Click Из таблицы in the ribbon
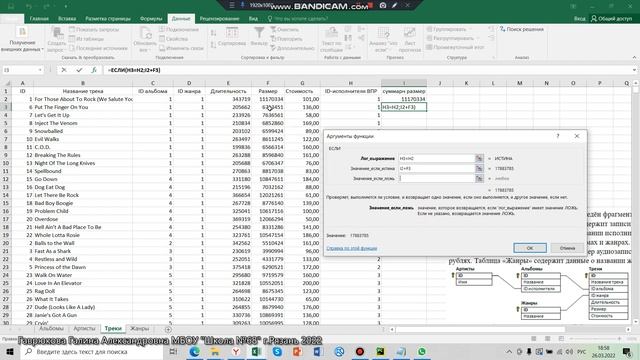 87,39
